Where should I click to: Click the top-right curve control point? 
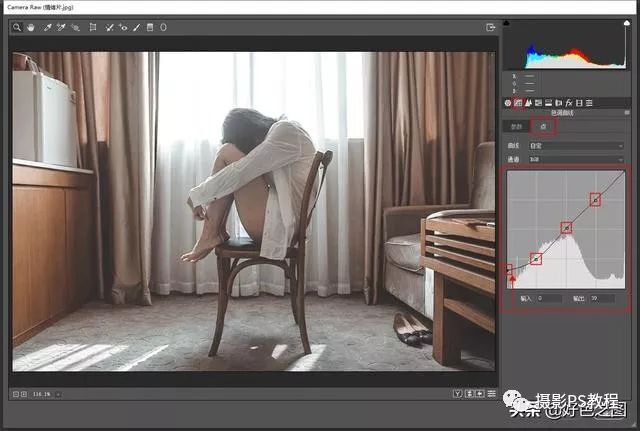pyautogui.click(x=596, y=200)
